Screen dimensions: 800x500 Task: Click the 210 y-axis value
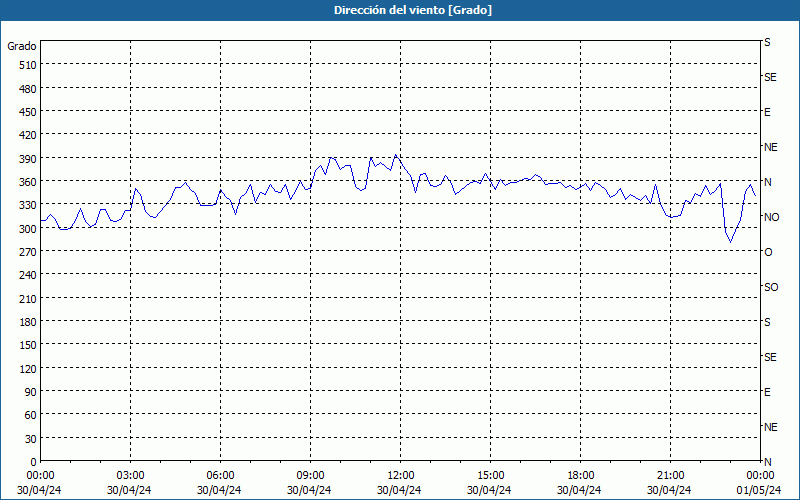point(28,298)
